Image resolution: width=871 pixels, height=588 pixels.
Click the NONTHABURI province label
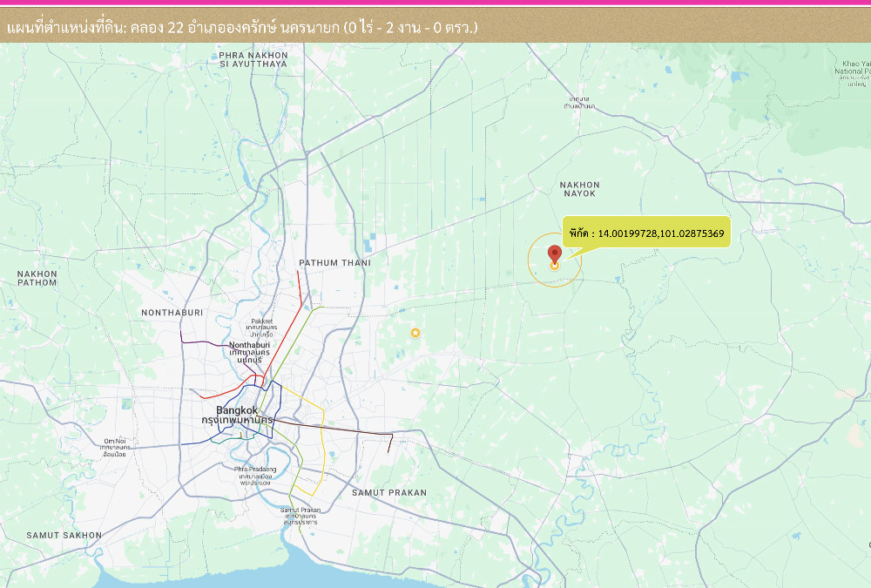coord(172,312)
